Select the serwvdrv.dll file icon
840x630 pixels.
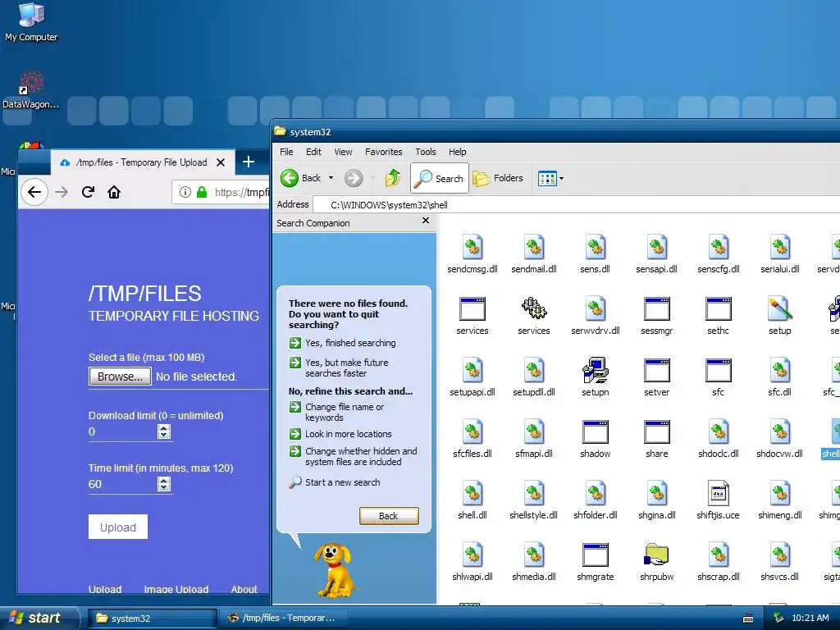coord(596,316)
